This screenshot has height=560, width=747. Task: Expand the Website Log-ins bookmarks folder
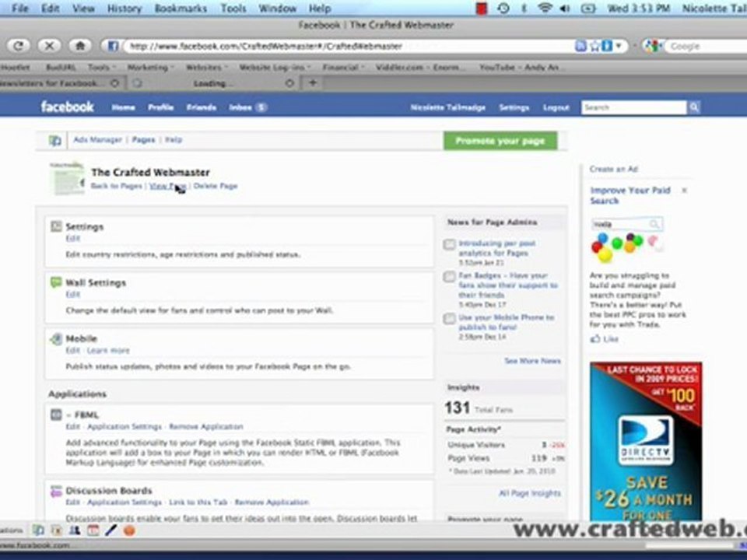[275, 67]
